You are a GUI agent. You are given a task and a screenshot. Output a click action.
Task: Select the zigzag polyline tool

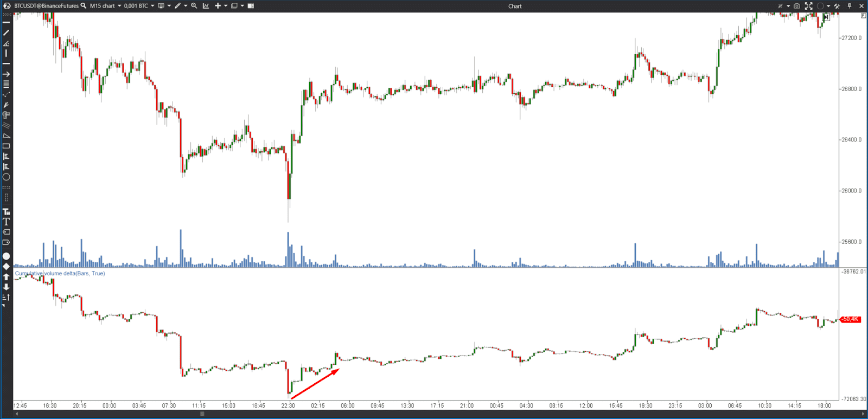pos(7,94)
